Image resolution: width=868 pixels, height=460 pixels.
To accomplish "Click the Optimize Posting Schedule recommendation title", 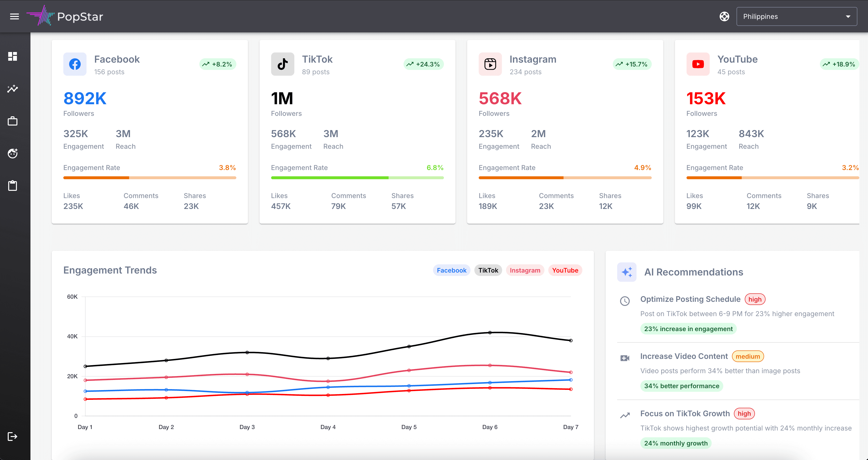I will [690, 299].
